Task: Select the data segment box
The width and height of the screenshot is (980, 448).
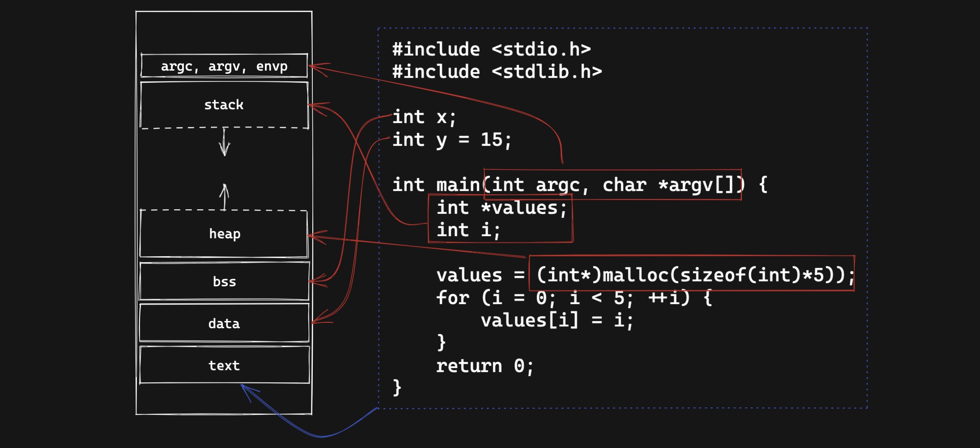Action: [x=224, y=323]
